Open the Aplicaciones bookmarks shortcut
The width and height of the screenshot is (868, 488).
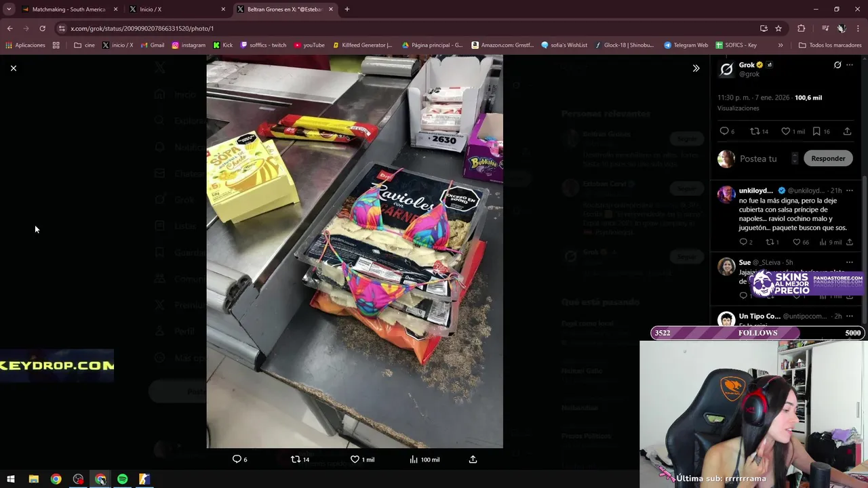point(25,45)
